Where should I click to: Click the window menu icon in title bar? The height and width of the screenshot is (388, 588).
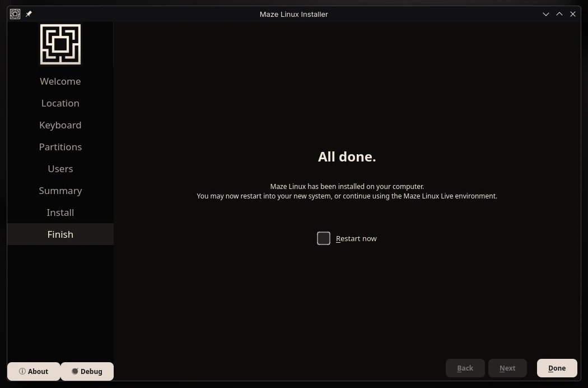tap(15, 14)
